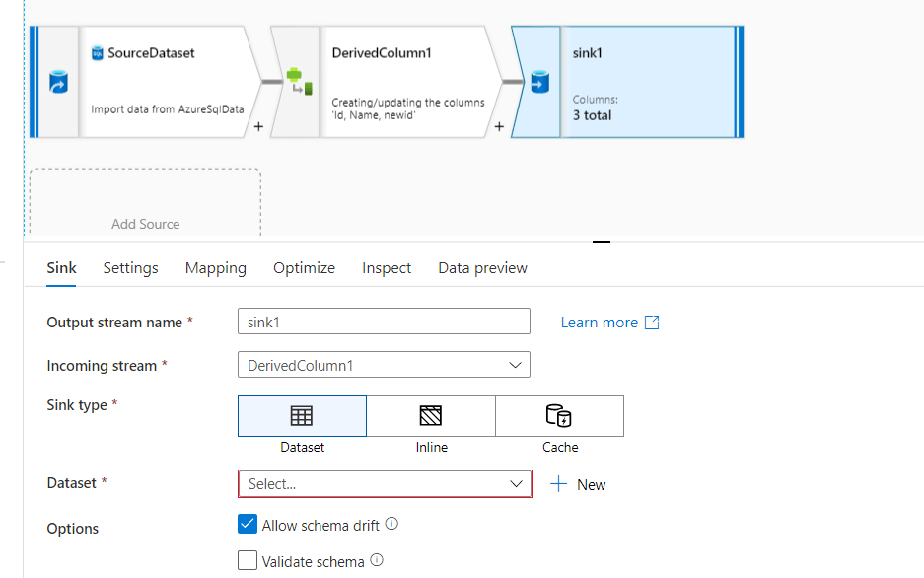Click the plus after SourceDataset node
The height and width of the screenshot is (578, 924).
257,127
